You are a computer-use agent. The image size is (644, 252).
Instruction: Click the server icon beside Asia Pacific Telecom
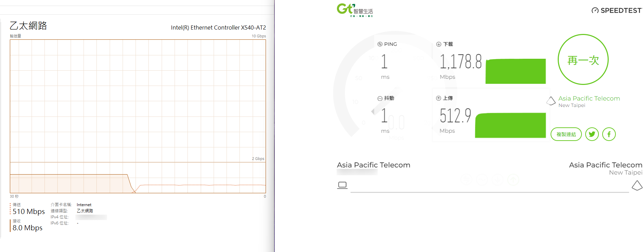click(x=551, y=101)
